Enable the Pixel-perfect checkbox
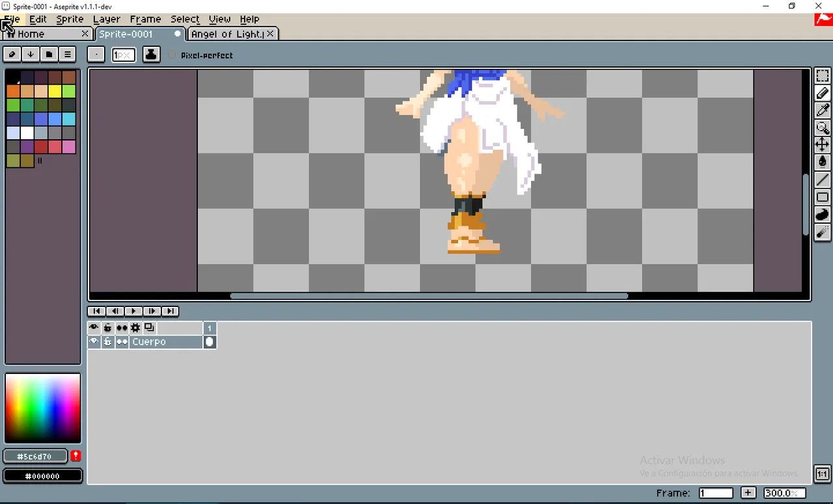The image size is (833, 504). (x=172, y=55)
